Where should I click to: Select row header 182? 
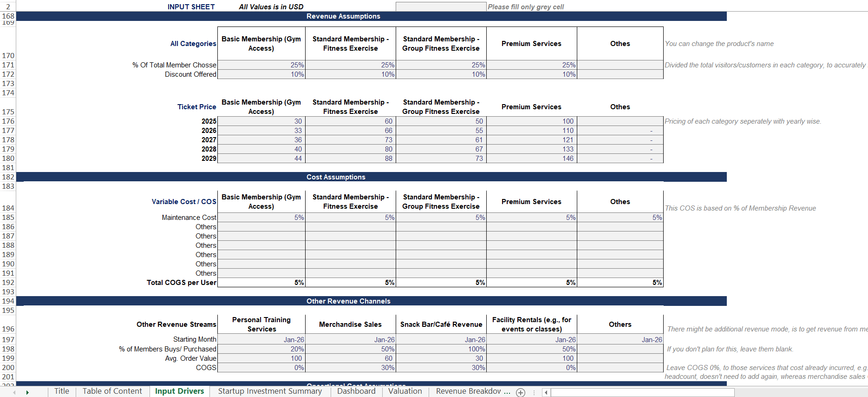tap(8, 177)
